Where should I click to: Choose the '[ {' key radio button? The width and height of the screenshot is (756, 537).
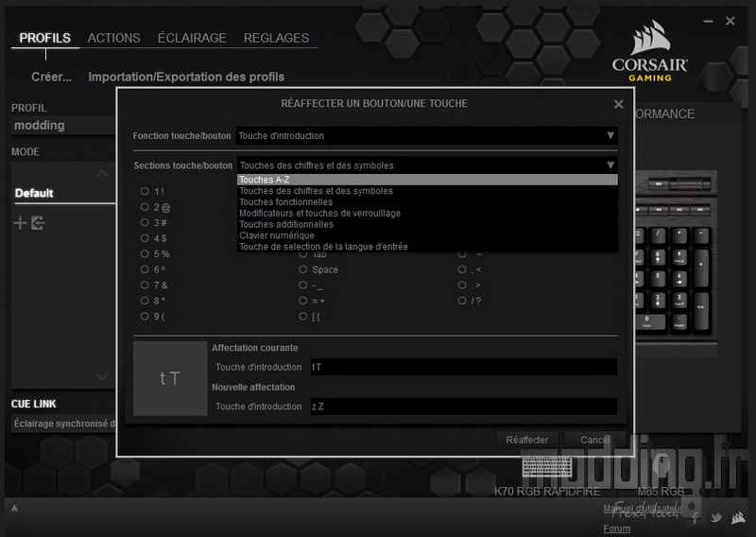(302, 316)
